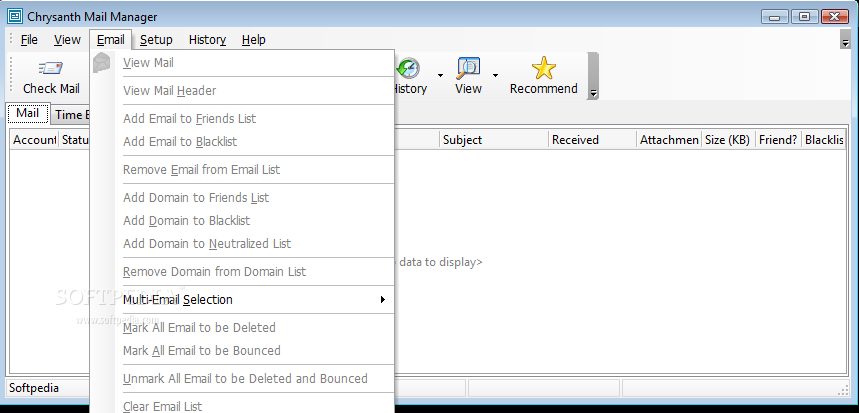
Task: Click the Check Mail envelope icon
Action: click(51, 68)
